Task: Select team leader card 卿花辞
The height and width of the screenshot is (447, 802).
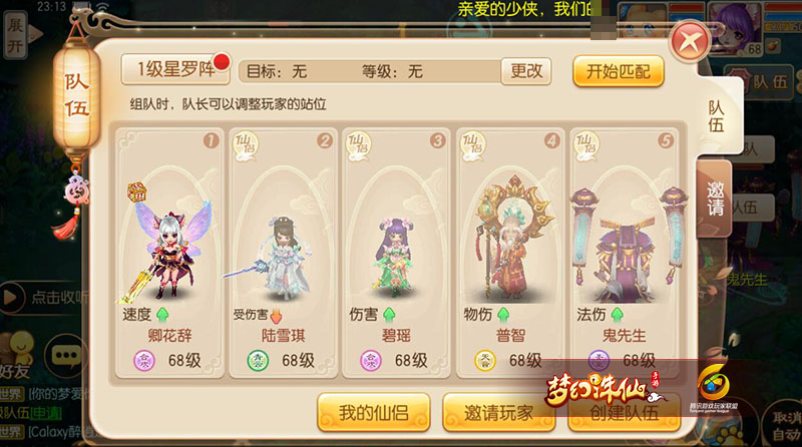Action: coord(169,253)
